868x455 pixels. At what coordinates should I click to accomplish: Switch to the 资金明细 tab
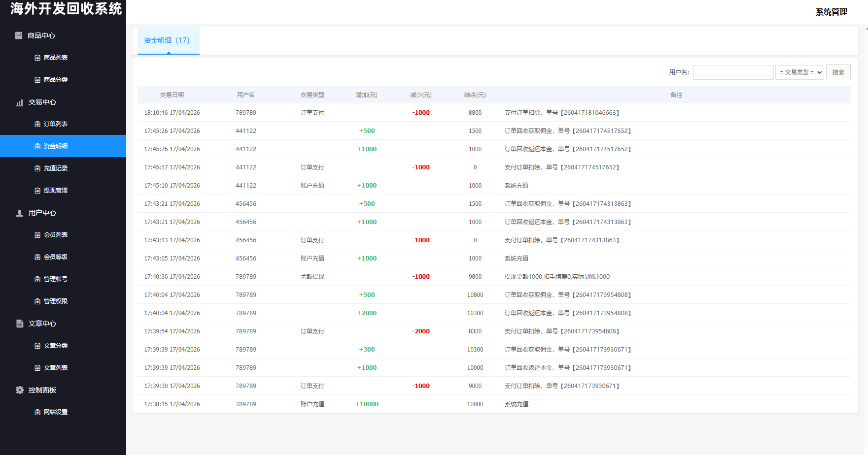point(168,40)
